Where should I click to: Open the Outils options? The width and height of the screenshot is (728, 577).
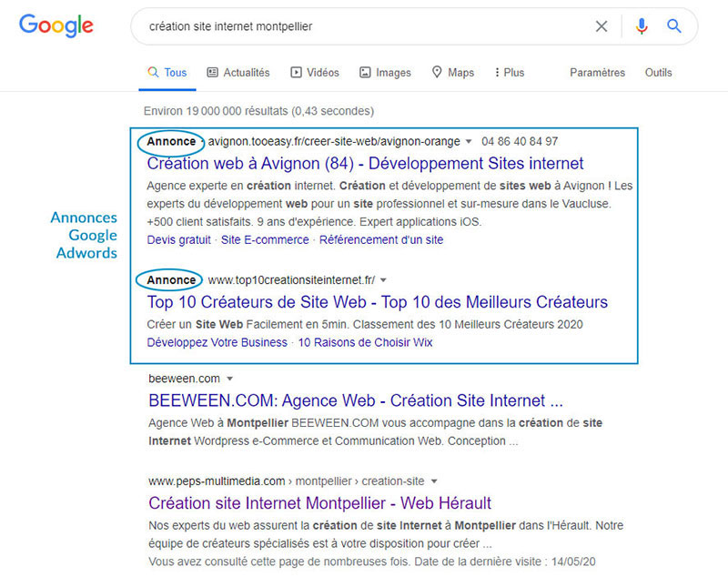658,73
